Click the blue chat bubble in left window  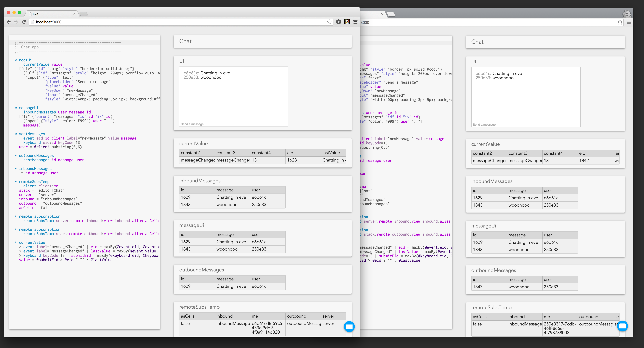pyautogui.click(x=349, y=326)
